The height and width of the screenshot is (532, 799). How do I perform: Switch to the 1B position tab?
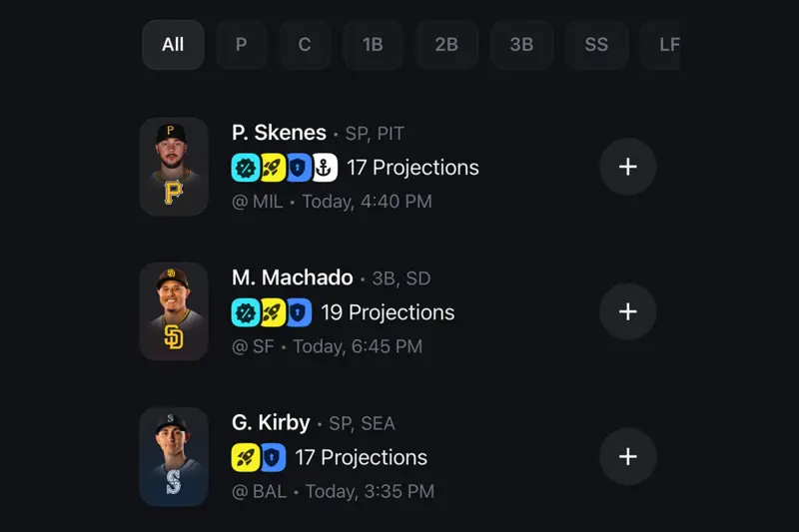click(373, 45)
